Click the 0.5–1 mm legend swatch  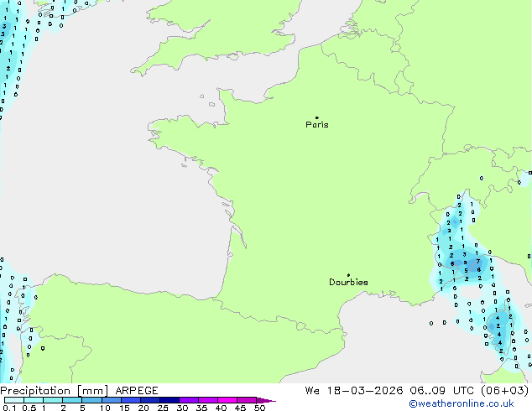[x=34, y=400]
